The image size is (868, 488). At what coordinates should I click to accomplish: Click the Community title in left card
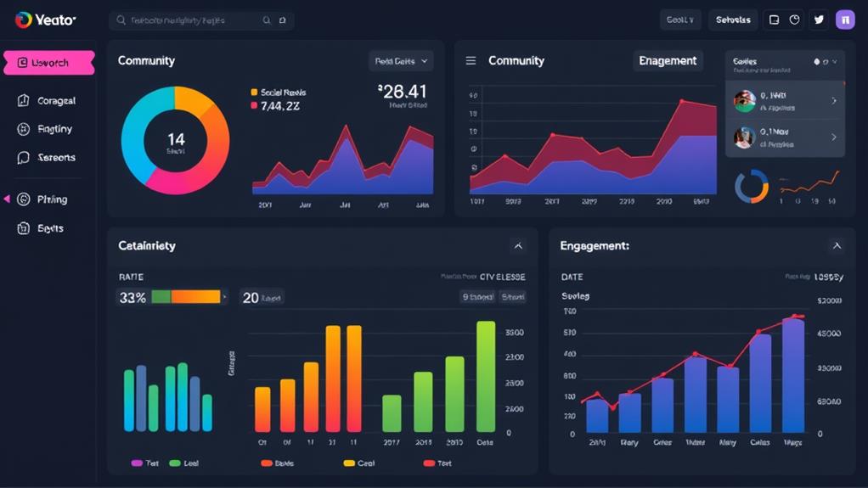[146, 61]
